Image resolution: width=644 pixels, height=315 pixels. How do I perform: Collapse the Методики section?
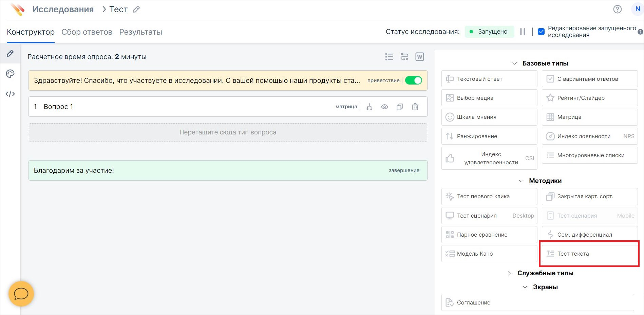pyautogui.click(x=522, y=181)
